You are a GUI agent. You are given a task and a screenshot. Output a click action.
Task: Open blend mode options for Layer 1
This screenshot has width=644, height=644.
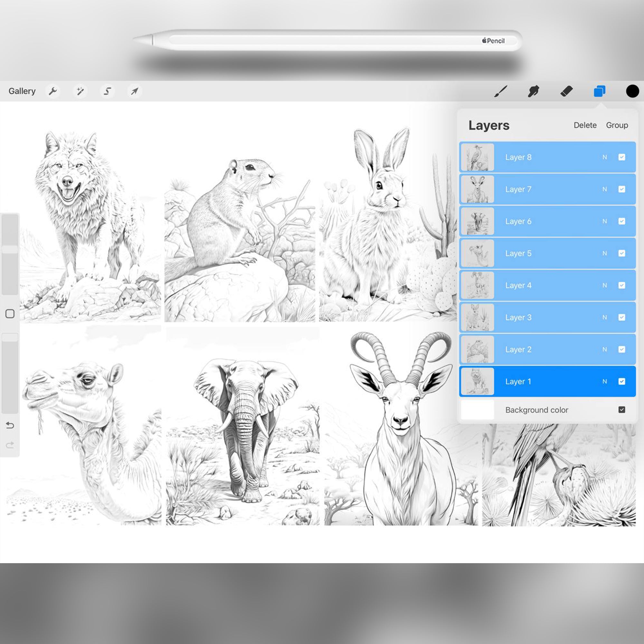click(605, 381)
